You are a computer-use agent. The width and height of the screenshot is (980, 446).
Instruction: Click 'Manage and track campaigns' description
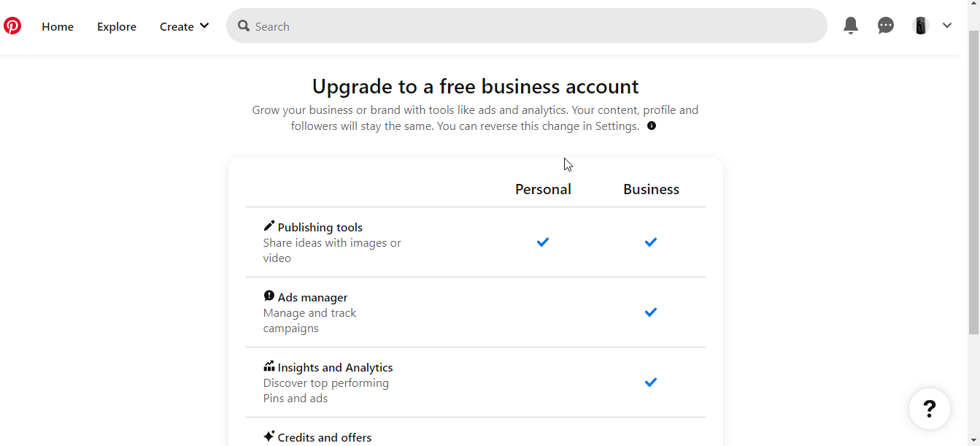click(x=309, y=320)
